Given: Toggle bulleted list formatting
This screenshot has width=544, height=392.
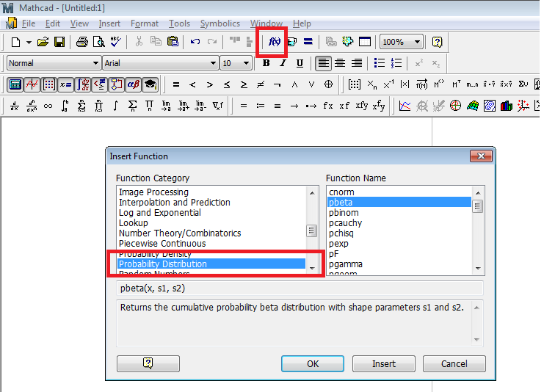Looking at the screenshot, I should click(x=380, y=63).
